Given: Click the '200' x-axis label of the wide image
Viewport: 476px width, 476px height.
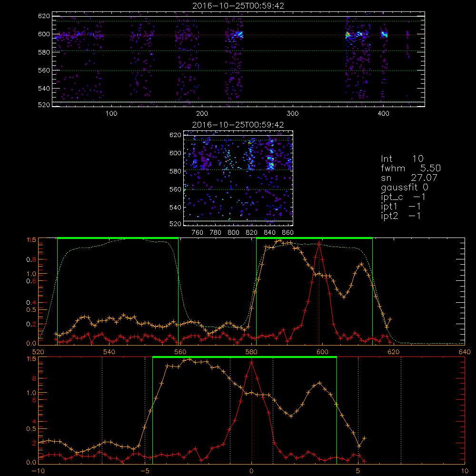Looking at the screenshot, I should (202, 114).
